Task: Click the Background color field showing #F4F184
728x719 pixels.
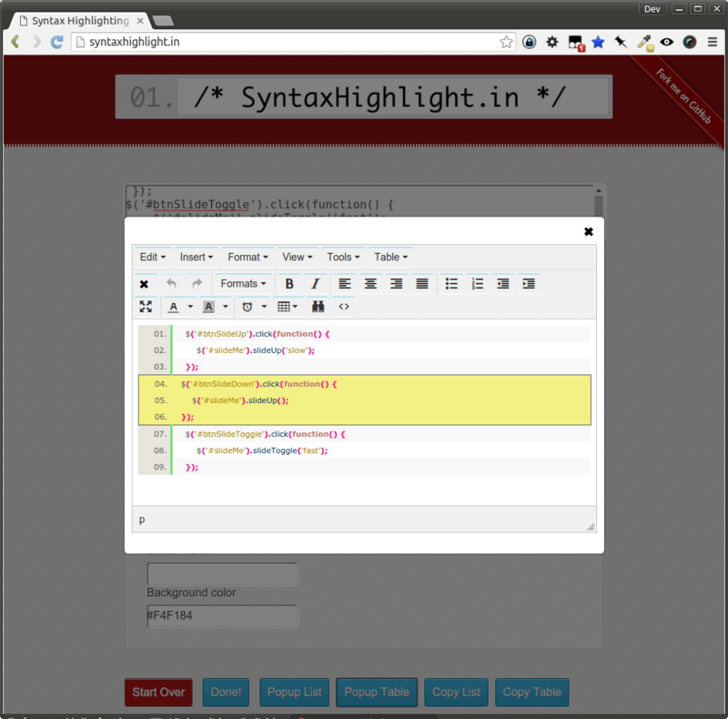Action: tap(222, 616)
